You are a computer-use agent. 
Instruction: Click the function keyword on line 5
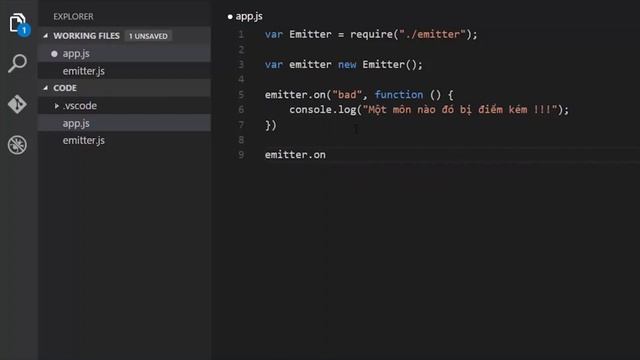399,95
